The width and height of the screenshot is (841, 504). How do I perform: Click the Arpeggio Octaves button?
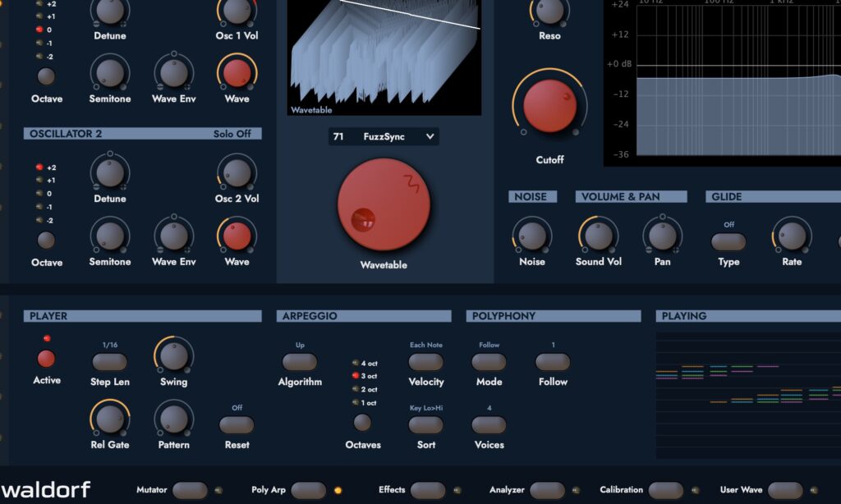tap(362, 423)
